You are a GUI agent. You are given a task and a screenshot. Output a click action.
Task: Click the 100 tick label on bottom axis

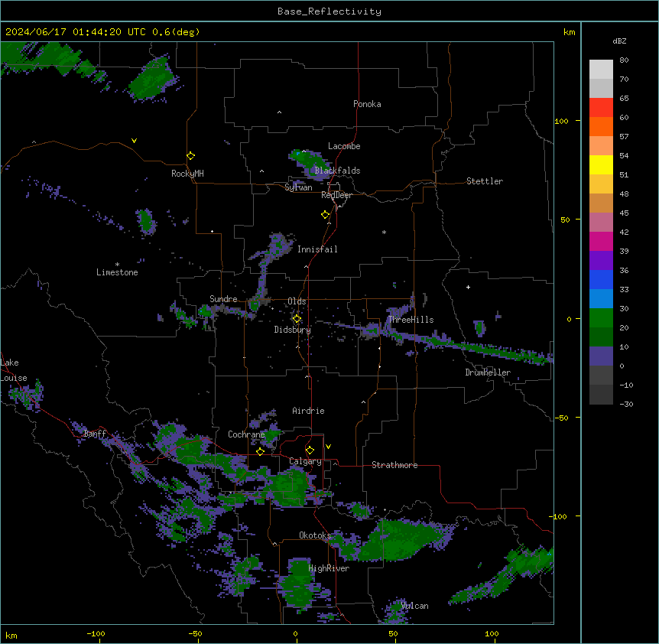coord(492,633)
